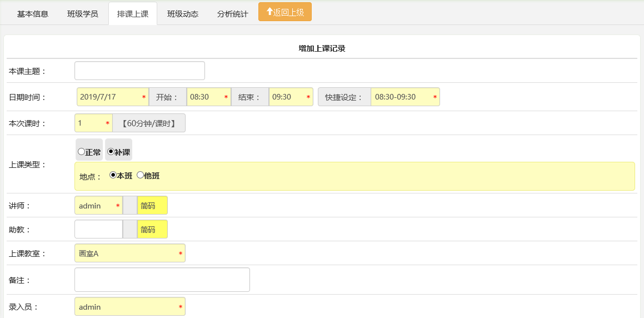Open the 讲师 admin dropdown

click(98, 206)
